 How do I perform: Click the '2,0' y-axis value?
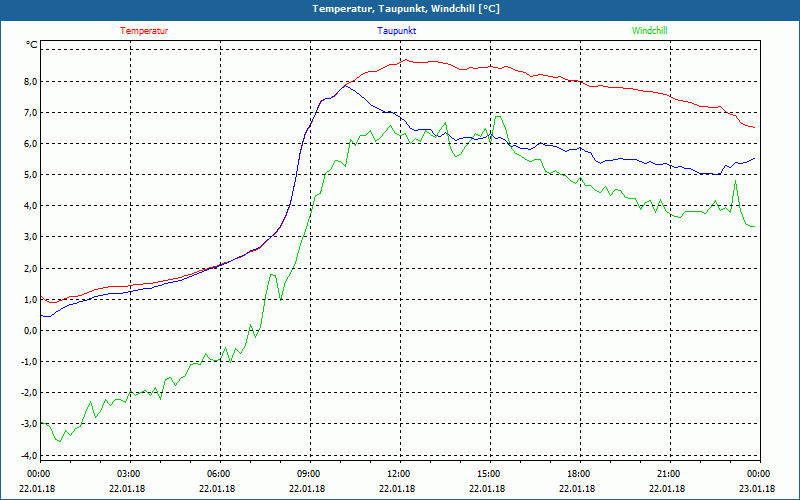(31, 268)
